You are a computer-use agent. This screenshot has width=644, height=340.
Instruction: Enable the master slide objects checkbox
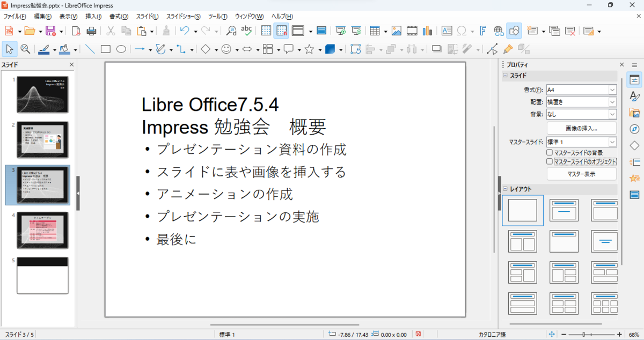click(x=550, y=161)
